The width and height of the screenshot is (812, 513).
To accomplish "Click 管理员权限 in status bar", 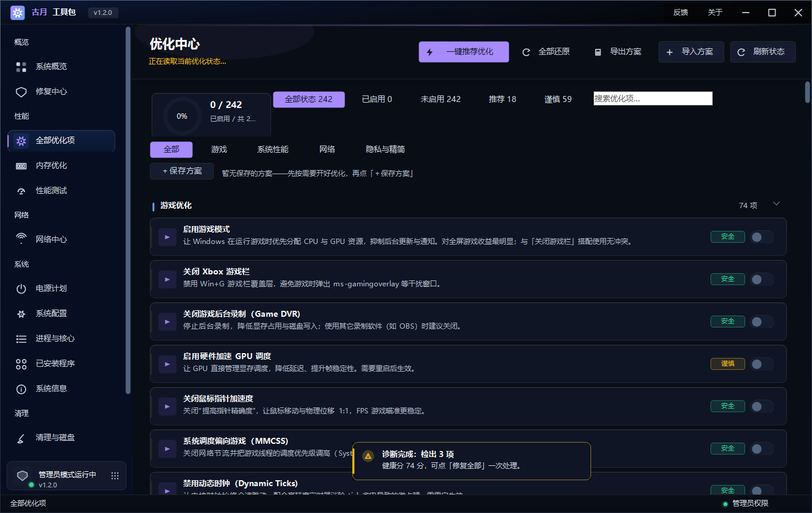I will [x=751, y=503].
